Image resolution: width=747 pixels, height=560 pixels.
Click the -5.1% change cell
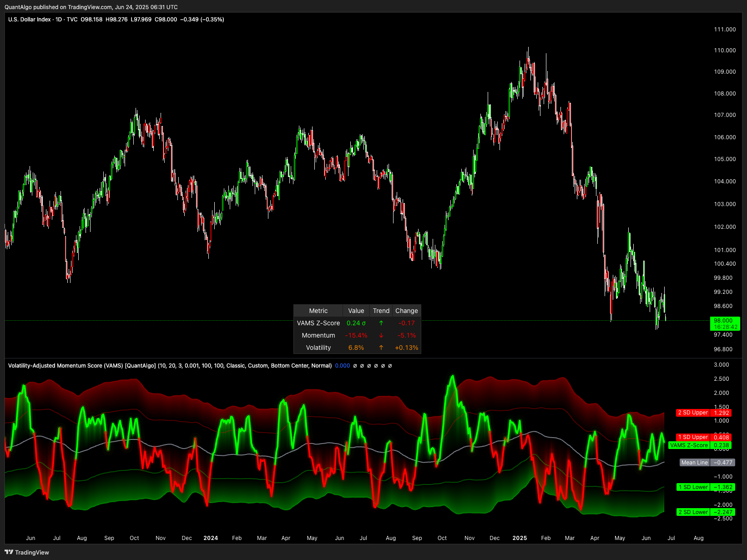pyautogui.click(x=407, y=335)
